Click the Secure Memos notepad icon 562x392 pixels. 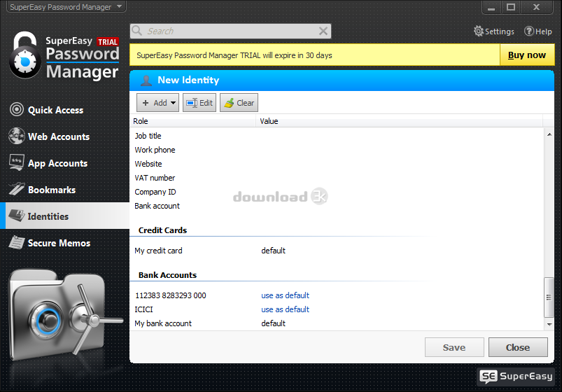(17, 242)
